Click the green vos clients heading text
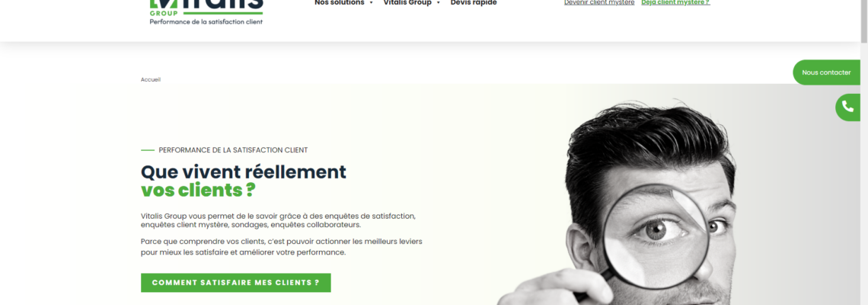Viewport: 868px width, 305px height. (x=198, y=190)
